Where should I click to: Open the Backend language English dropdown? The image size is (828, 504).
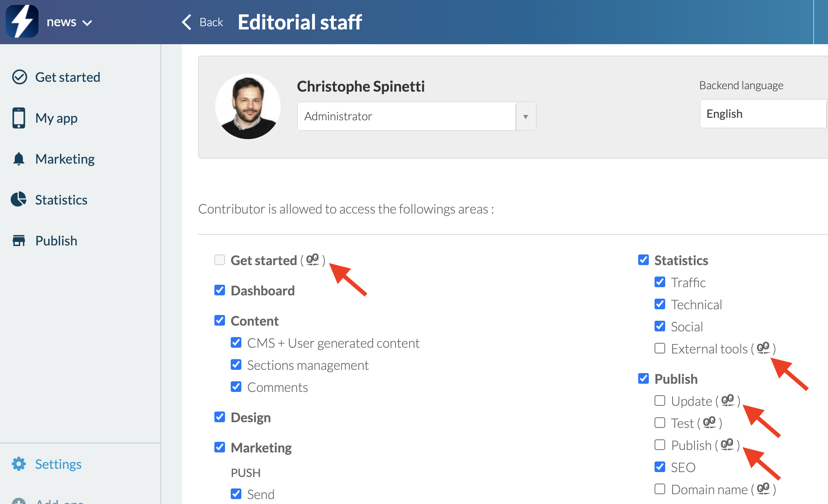[763, 114]
